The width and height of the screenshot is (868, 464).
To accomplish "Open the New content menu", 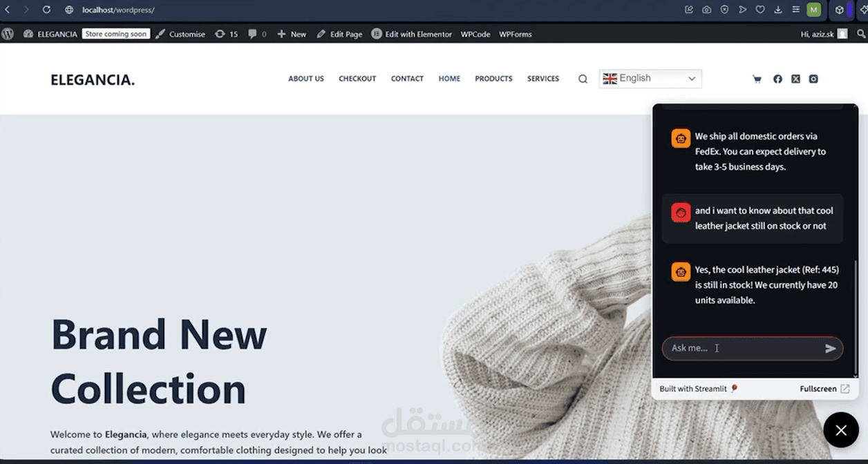I will pos(292,34).
